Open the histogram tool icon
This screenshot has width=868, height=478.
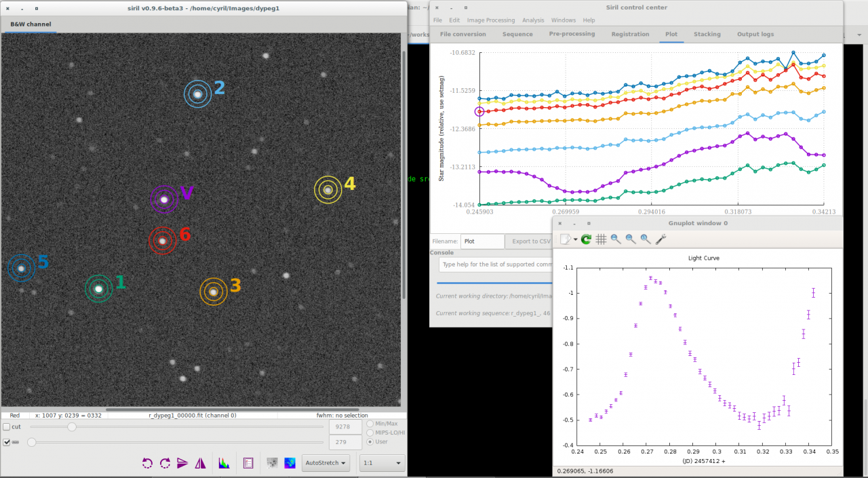coord(223,464)
